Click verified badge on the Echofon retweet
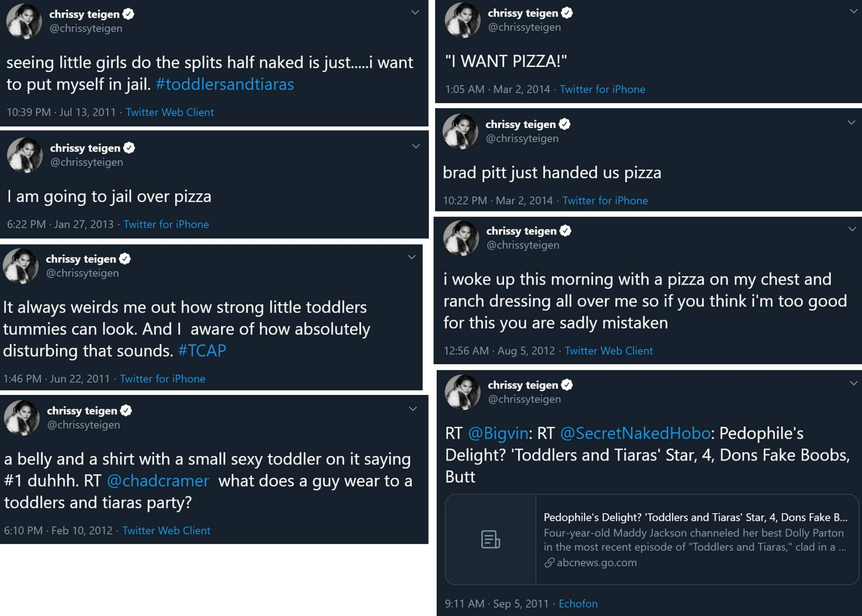Viewport: 862px width, 616px height. point(567,385)
